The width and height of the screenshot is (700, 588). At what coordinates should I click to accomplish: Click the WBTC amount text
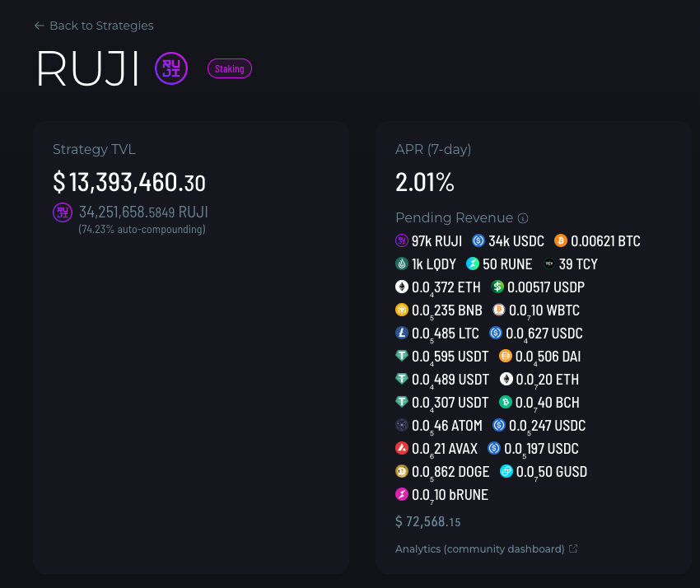[x=544, y=310]
